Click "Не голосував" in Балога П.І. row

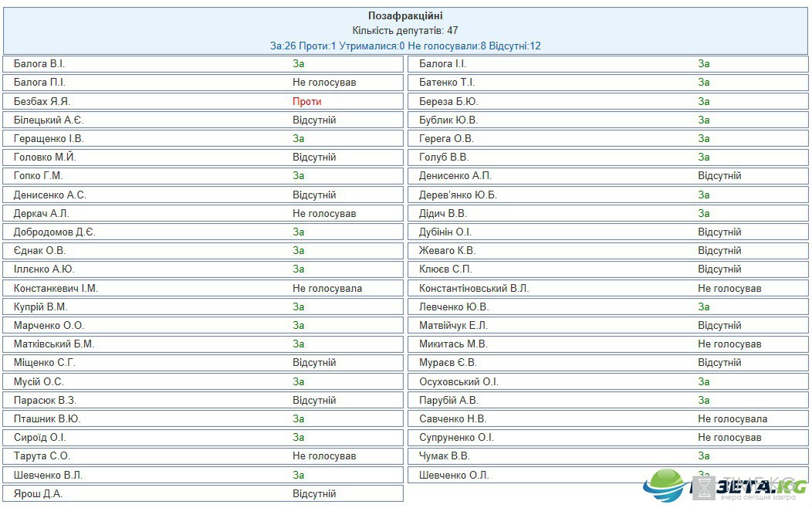[324, 83]
